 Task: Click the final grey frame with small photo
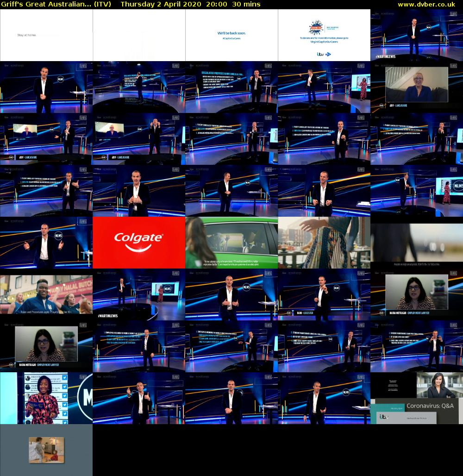tap(46, 450)
